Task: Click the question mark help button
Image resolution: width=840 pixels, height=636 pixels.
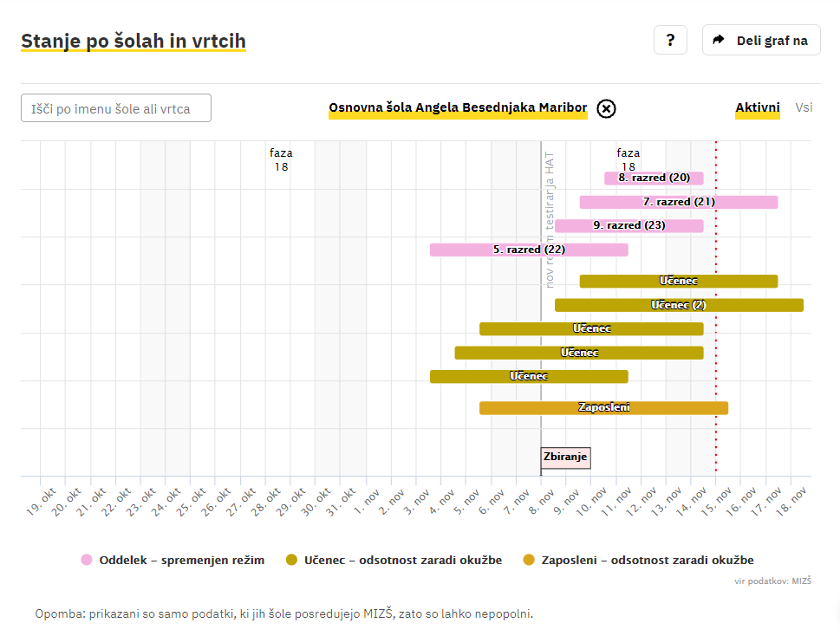Action: tap(670, 40)
